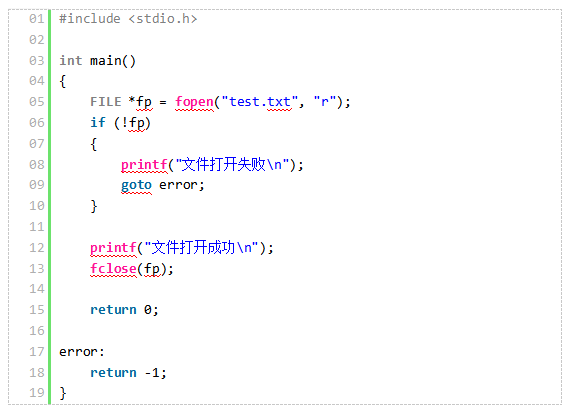Click the printf on line 08

(x=144, y=165)
